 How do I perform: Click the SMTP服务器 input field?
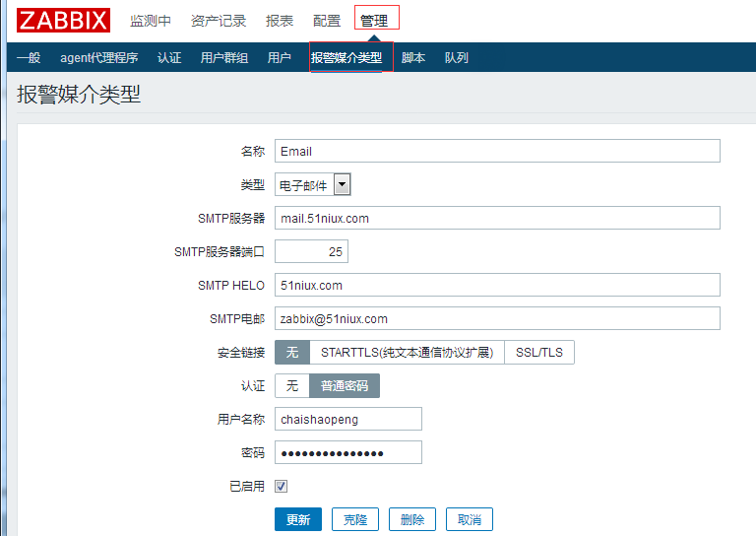tap(497, 218)
